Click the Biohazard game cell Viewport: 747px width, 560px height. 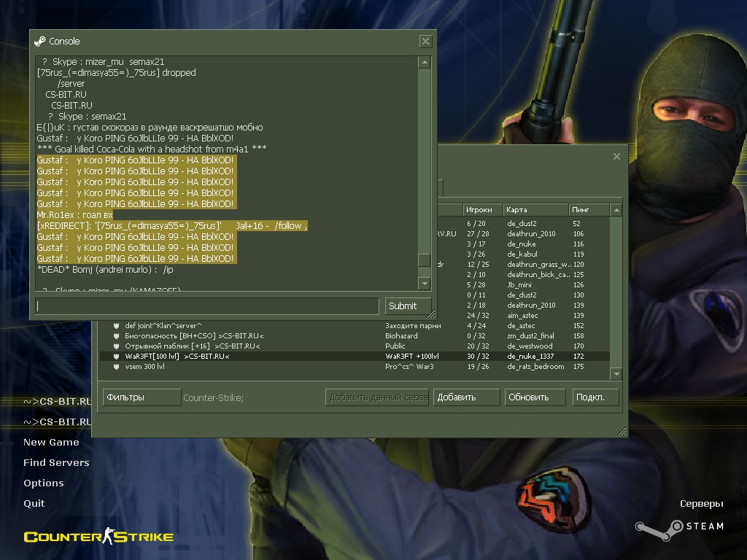pyautogui.click(x=402, y=335)
